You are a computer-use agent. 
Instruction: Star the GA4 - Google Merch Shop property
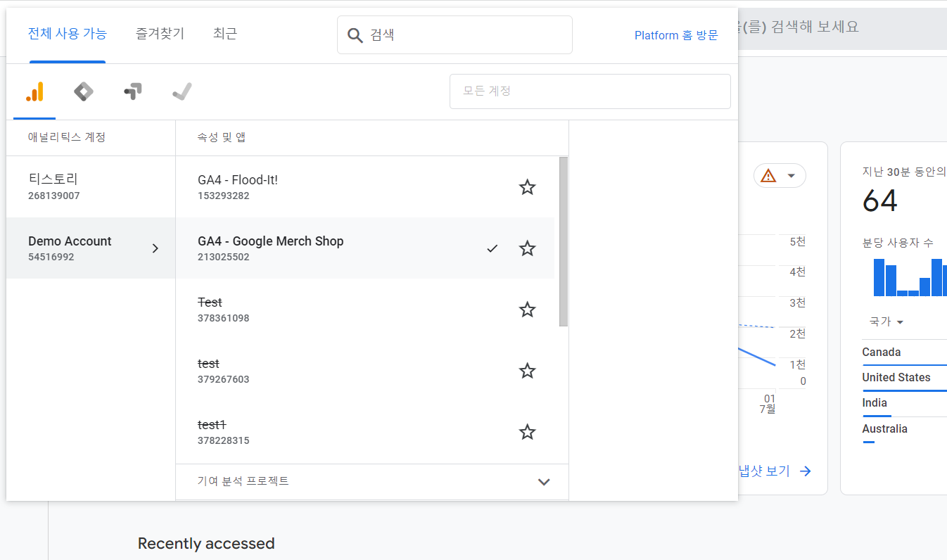click(x=527, y=248)
